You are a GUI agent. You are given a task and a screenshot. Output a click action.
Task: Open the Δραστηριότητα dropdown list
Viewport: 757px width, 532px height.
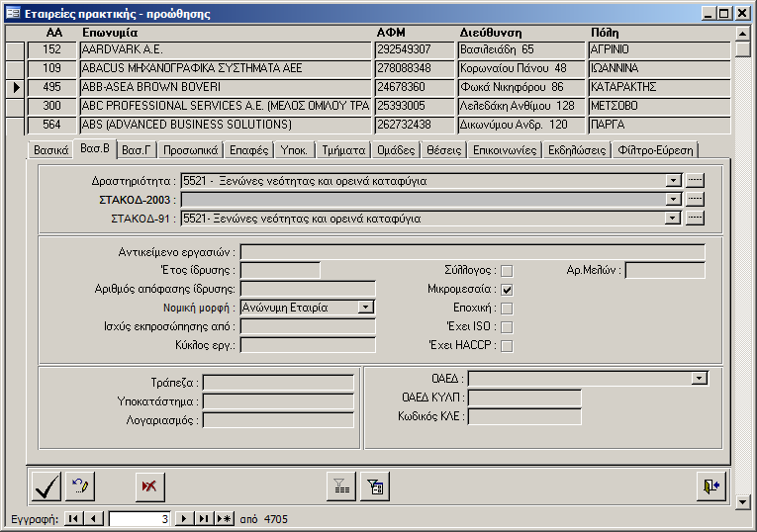point(673,181)
